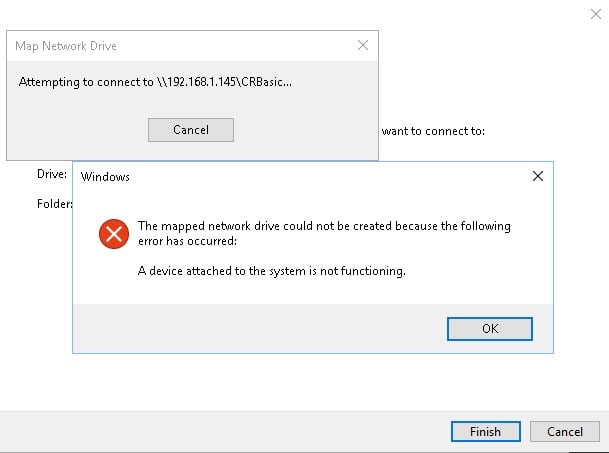Click the 'device attached to the system' message
609x453 pixels.
click(x=271, y=270)
